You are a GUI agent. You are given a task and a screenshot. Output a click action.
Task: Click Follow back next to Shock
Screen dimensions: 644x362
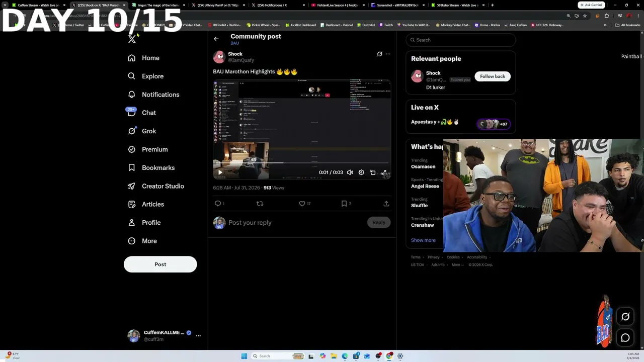coord(493,76)
